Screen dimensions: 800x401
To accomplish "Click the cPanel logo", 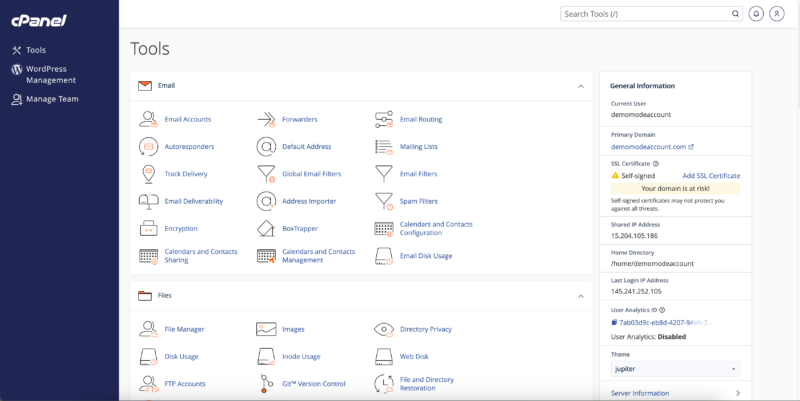I will pos(39,20).
